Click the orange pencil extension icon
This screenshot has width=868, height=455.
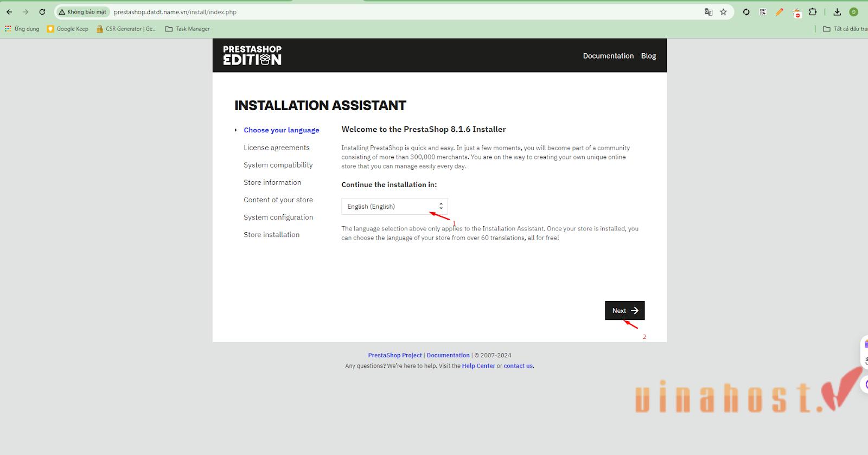tap(780, 12)
